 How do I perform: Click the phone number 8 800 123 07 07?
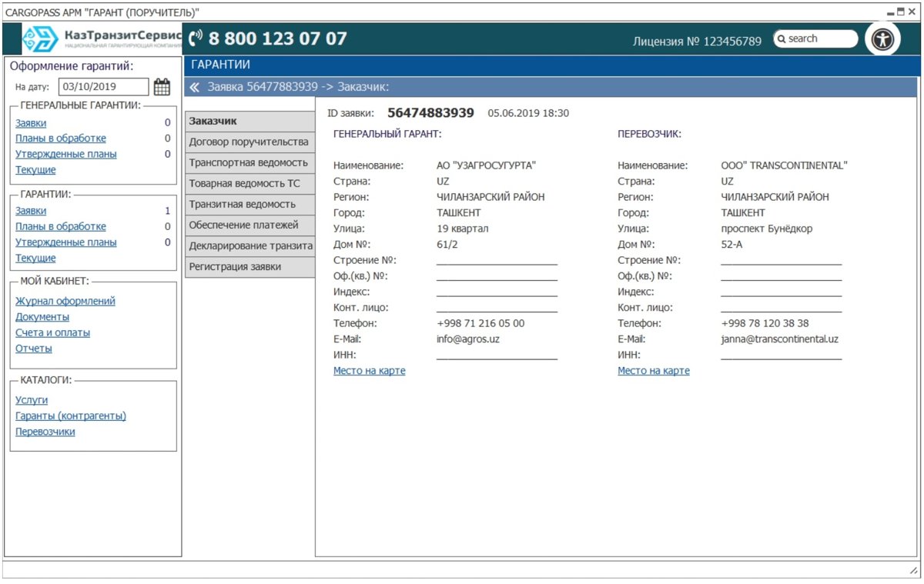(278, 38)
